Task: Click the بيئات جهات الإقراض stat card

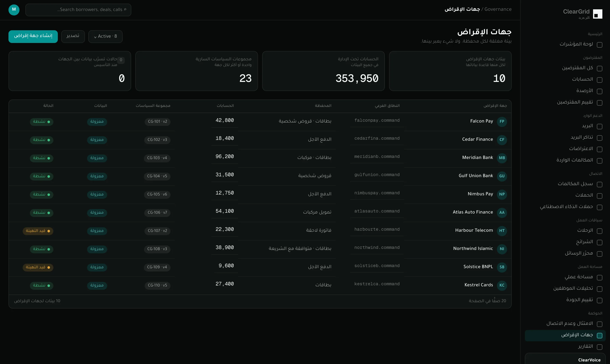Action: click(450, 71)
